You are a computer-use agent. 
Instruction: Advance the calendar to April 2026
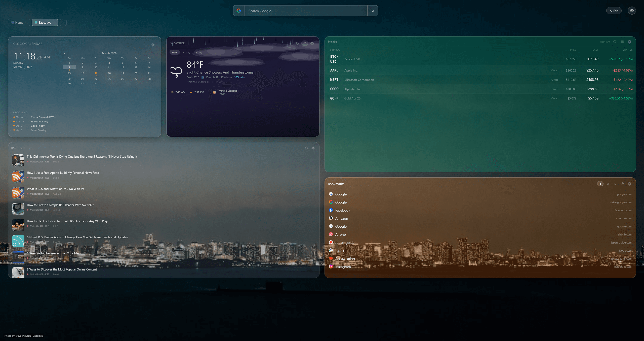click(x=154, y=53)
